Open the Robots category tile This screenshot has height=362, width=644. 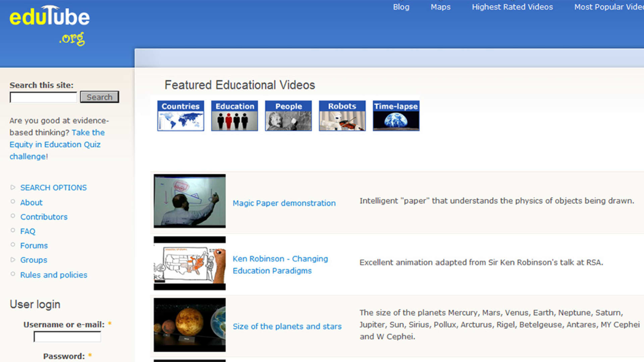click(x=342, y=116)
